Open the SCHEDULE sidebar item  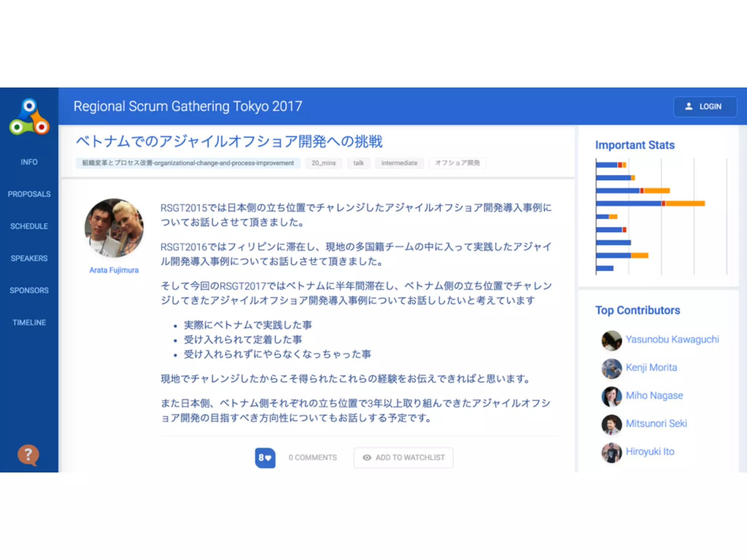point(29,226)
